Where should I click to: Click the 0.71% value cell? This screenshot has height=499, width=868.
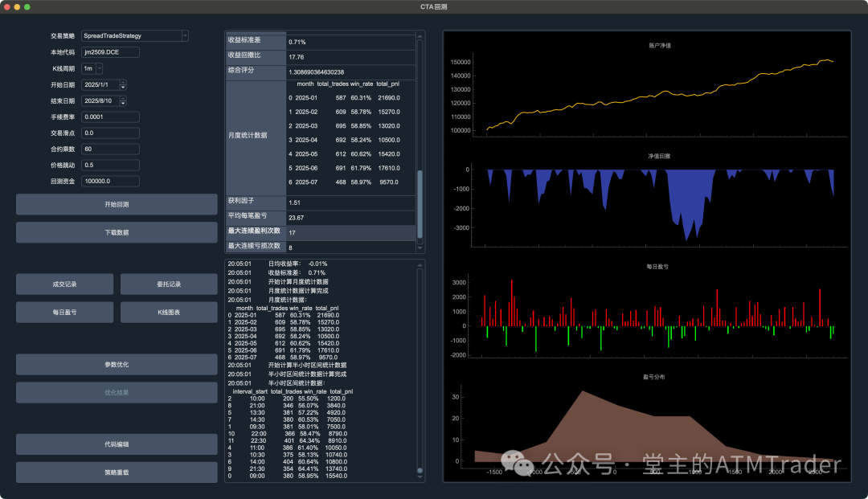(351, 42)
